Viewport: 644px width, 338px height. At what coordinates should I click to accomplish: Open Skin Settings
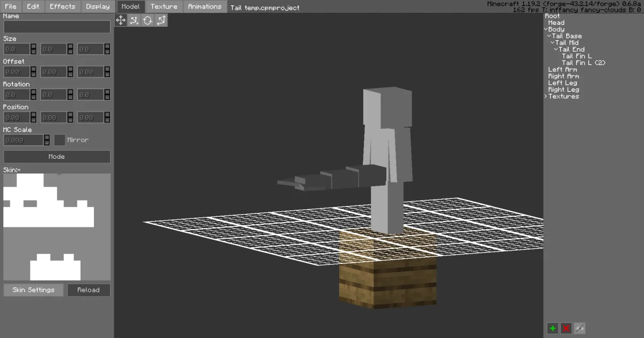point(33,290)
